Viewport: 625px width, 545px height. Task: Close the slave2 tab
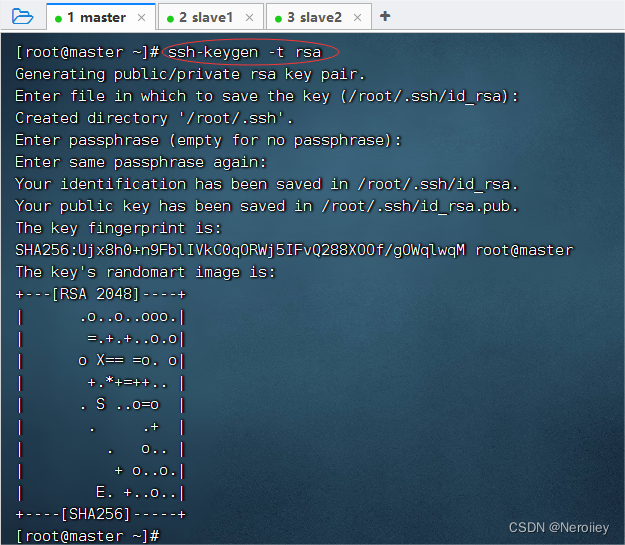[357, 18]
